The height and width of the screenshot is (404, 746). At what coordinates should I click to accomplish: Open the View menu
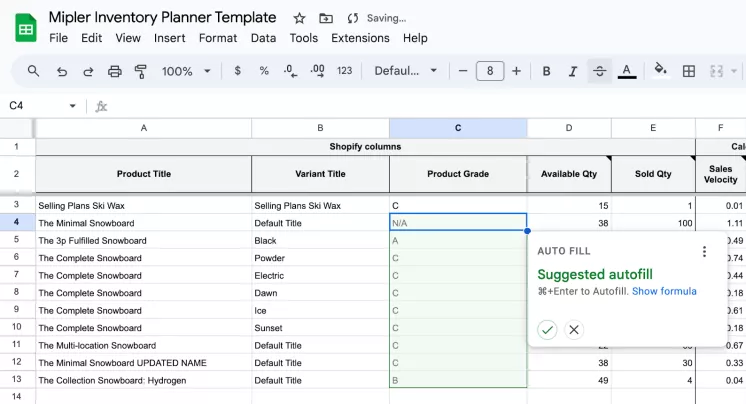128,38
